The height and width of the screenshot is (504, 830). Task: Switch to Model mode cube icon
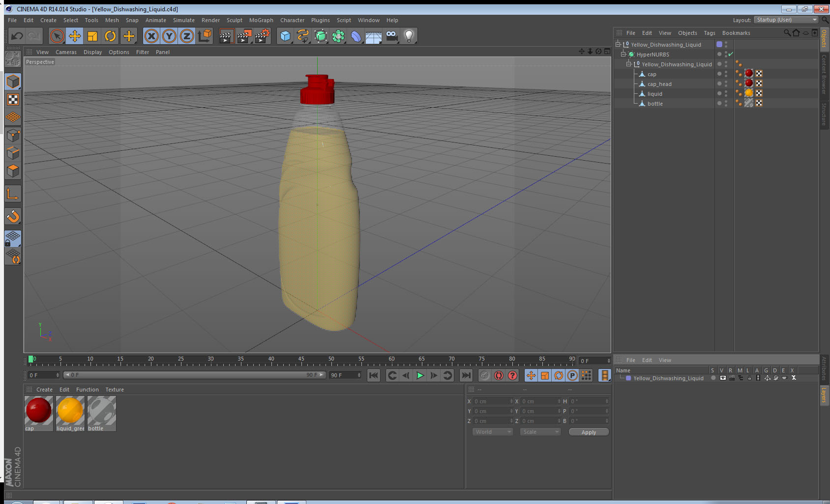(13, 82)
